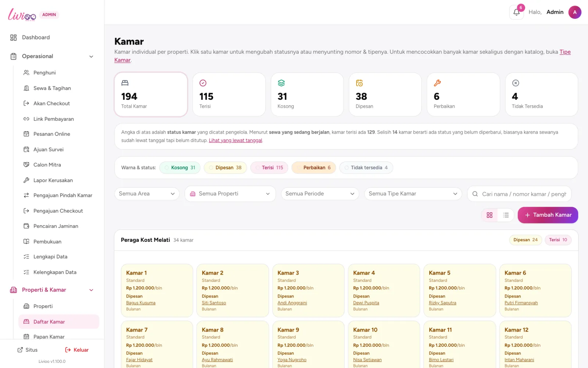This screenshot has width=588, height=368.
Task: Filter by Terisi 115 status chip
Action: pos(269,168)
